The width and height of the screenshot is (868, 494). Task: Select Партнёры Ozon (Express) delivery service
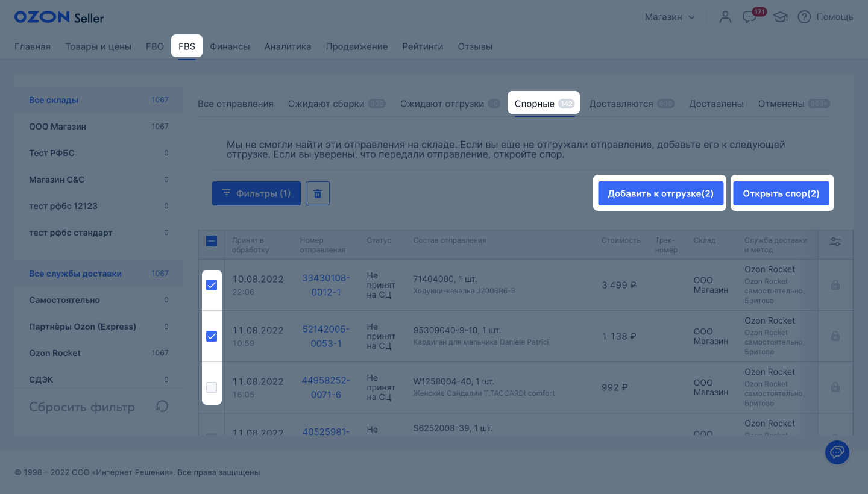tap(99, 327)
